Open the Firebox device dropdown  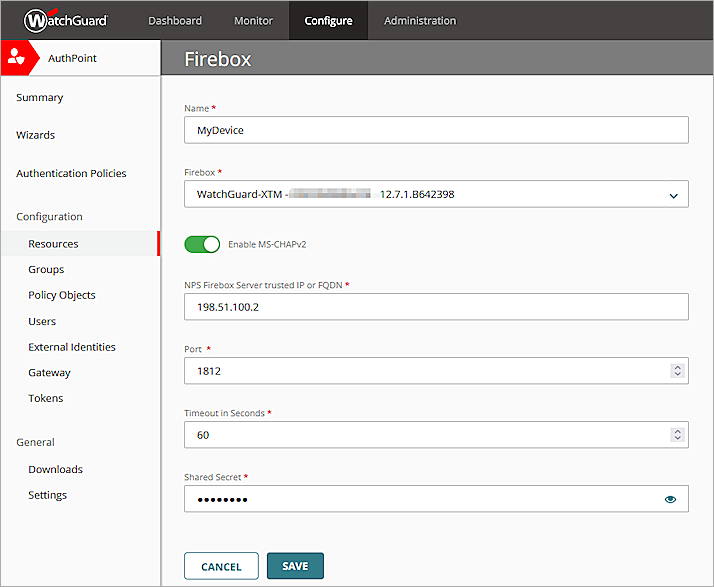pyautogui.click(x=436, y=194)
